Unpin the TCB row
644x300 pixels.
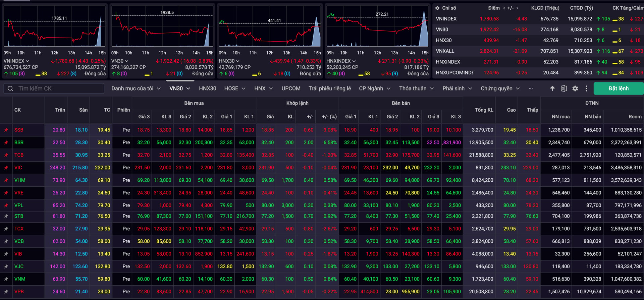tap(6, 155)
